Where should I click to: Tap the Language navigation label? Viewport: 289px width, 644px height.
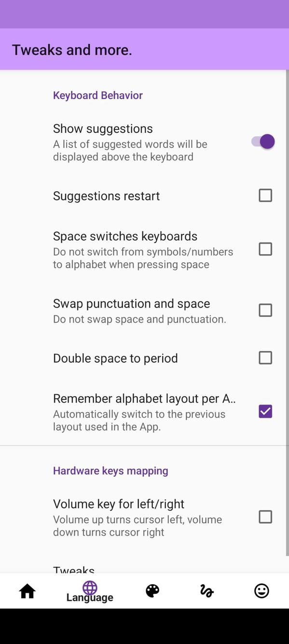tap(90, 598)
